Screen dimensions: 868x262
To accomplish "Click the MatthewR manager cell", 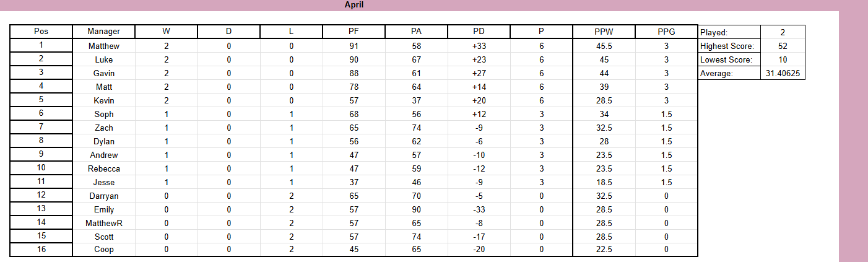I will click(103, 223).
